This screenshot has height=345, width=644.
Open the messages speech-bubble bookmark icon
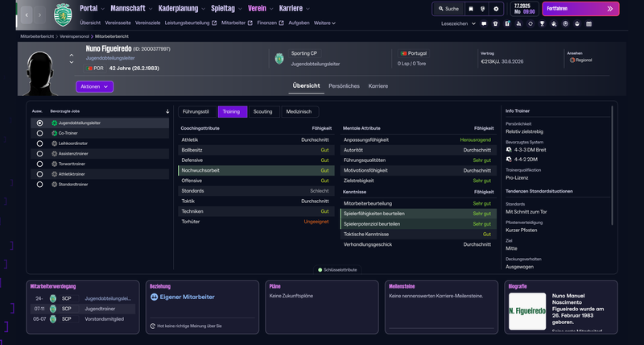tap(484, 24)
